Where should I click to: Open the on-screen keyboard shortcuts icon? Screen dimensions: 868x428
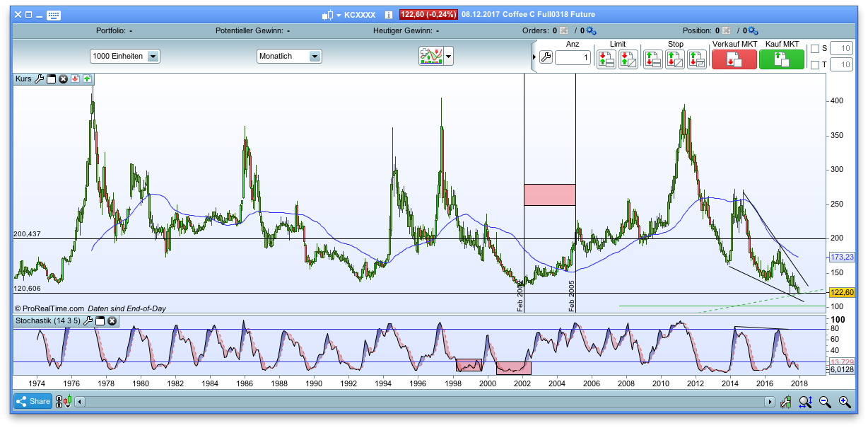coord(54,14)
